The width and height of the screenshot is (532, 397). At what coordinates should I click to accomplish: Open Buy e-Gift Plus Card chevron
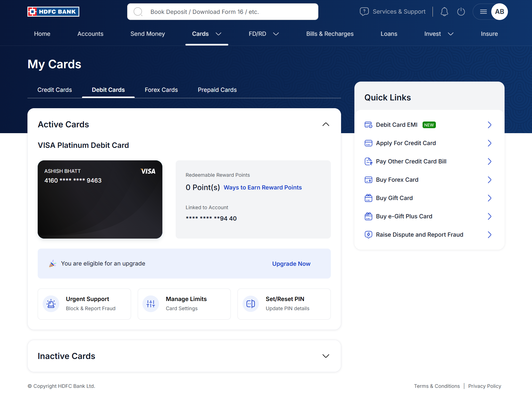[x=490, y=216]
